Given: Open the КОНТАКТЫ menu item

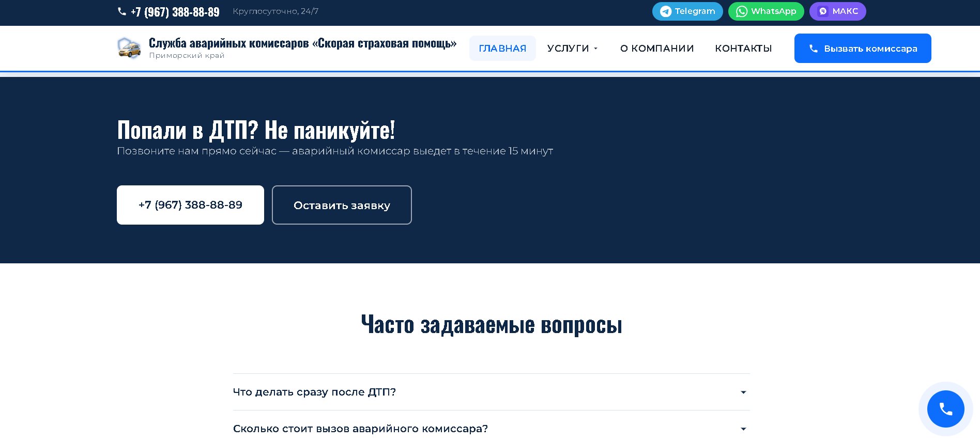Looking at the screenshot, I should tap(743, 49).
